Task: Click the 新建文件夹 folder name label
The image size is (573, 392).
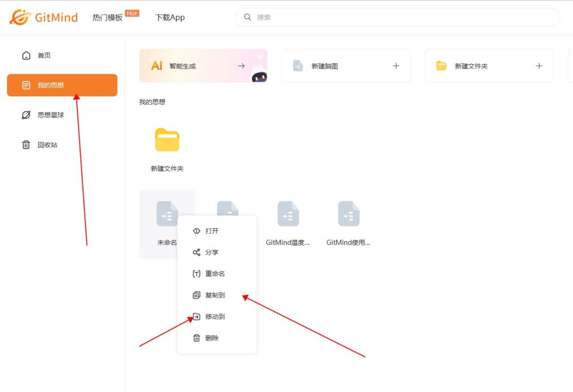Action: click(x=167, y=169)
